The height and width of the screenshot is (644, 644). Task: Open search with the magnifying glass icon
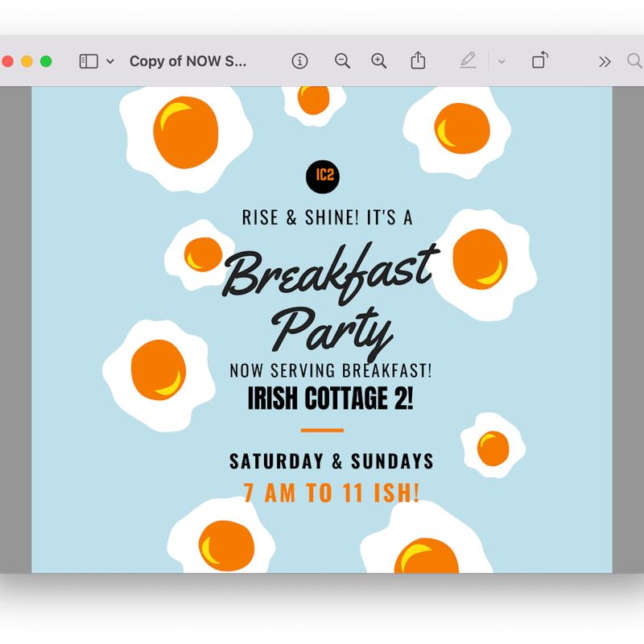[634, 61]
